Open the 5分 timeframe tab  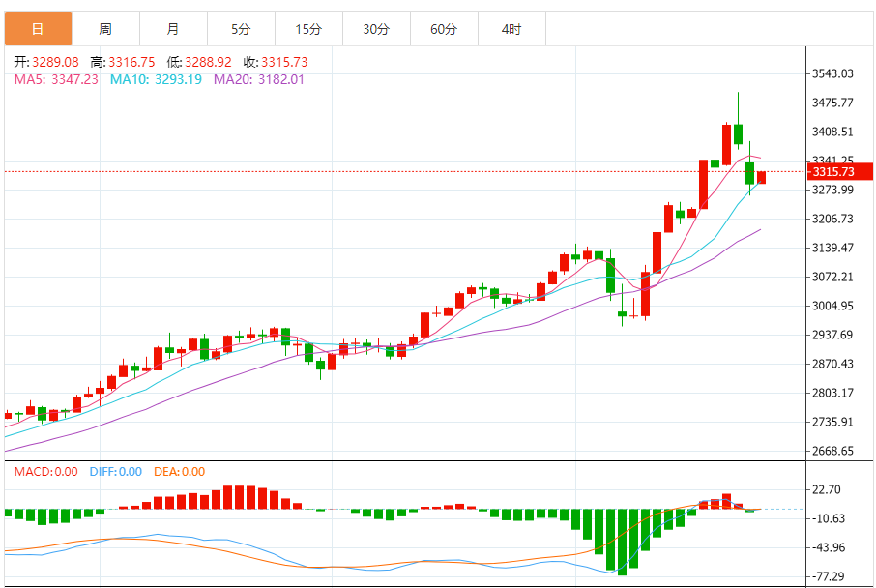click(241, 28)
